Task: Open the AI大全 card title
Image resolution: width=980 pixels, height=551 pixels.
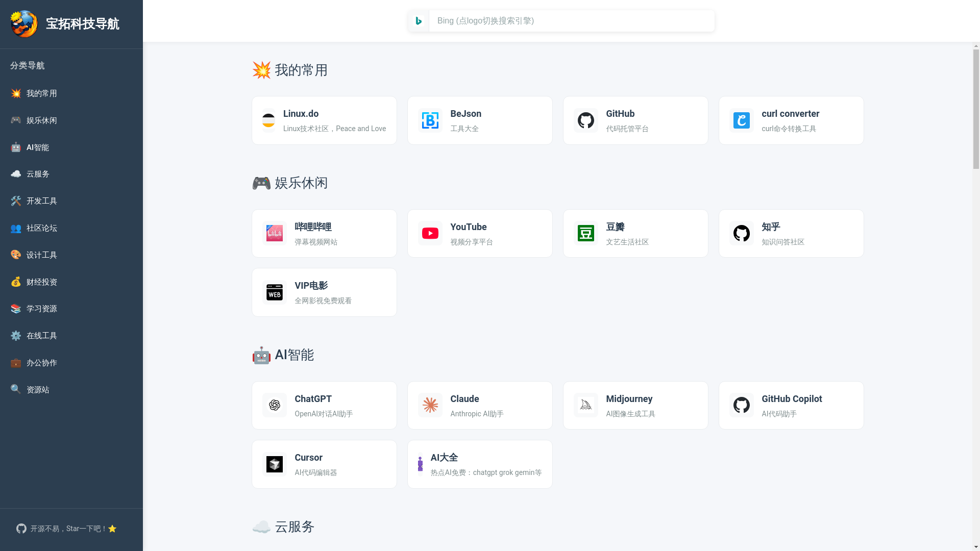Action: (444, 458)
